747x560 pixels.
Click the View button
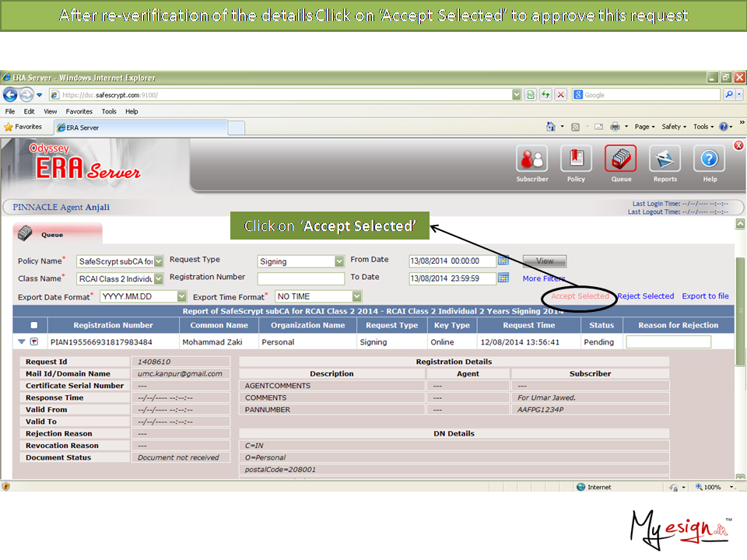545,261
